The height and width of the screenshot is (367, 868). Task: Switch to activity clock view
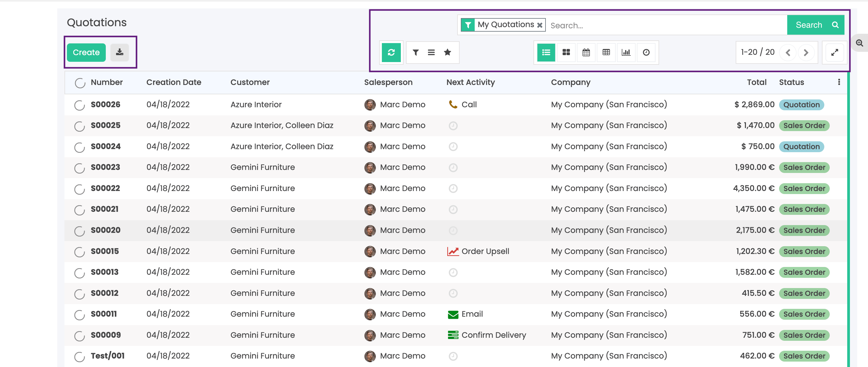pos(646,52)
